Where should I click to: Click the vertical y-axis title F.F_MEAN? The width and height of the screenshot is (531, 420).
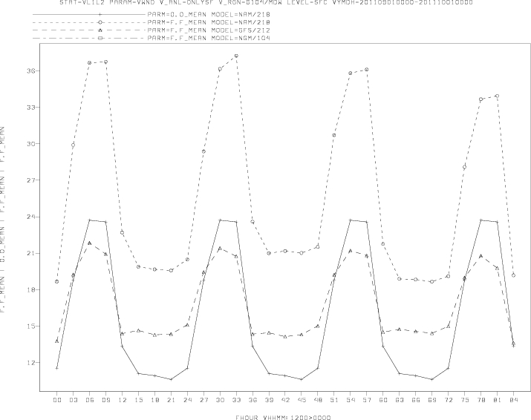click(x=2, y=220)
